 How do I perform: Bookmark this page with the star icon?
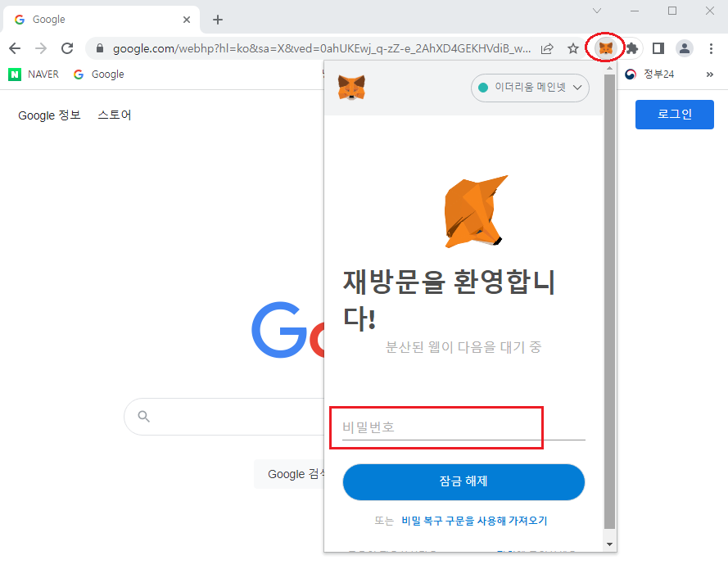click(x=573, y=48)
